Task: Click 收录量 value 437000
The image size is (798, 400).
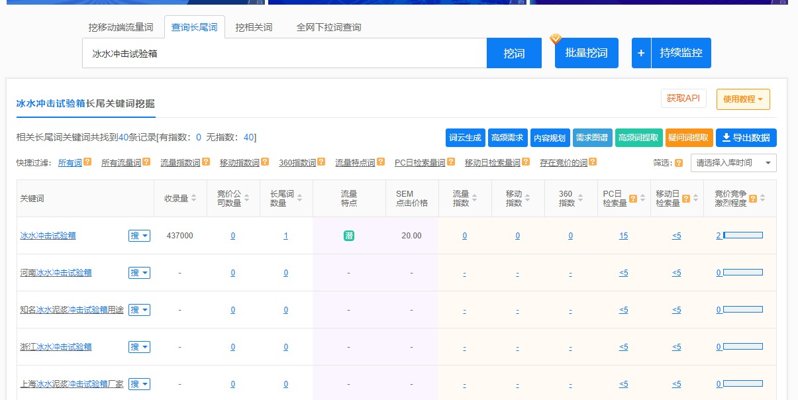Action: point(180,236)
